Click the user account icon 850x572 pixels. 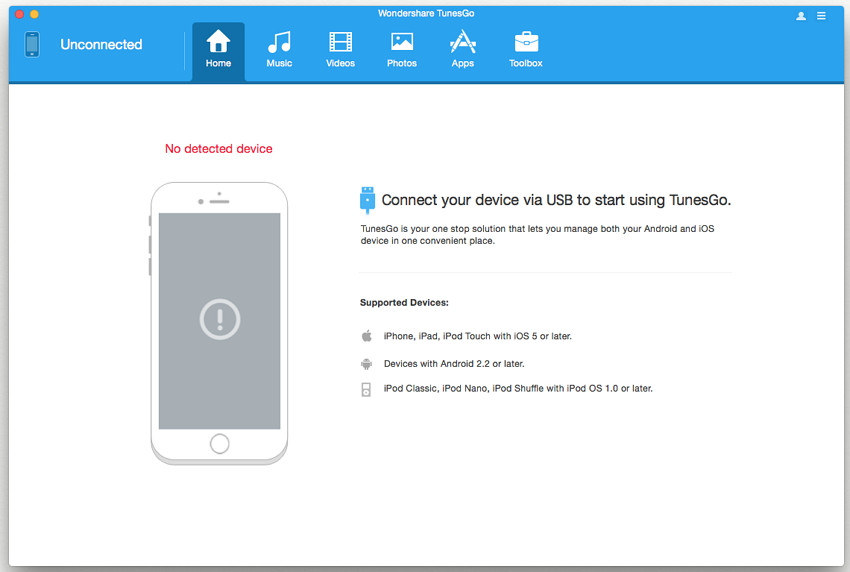[x=801, y=16]
